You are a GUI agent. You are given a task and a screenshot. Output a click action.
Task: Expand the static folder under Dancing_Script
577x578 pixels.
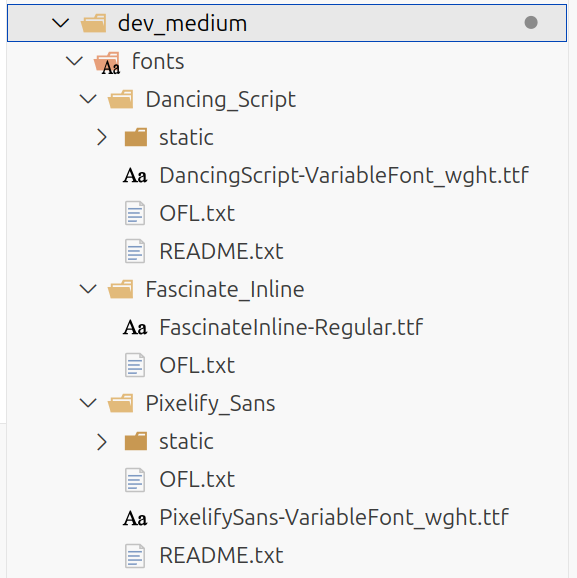[102, 137]
